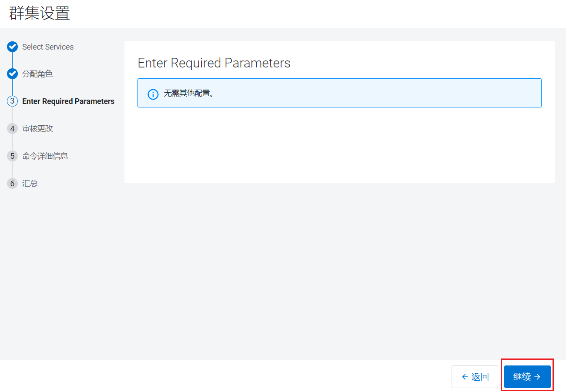The height and width of the screenshot is (392, 566).
Task: Open the 审核更改 step
Action: pyautogui.click(x=37, y=128)
